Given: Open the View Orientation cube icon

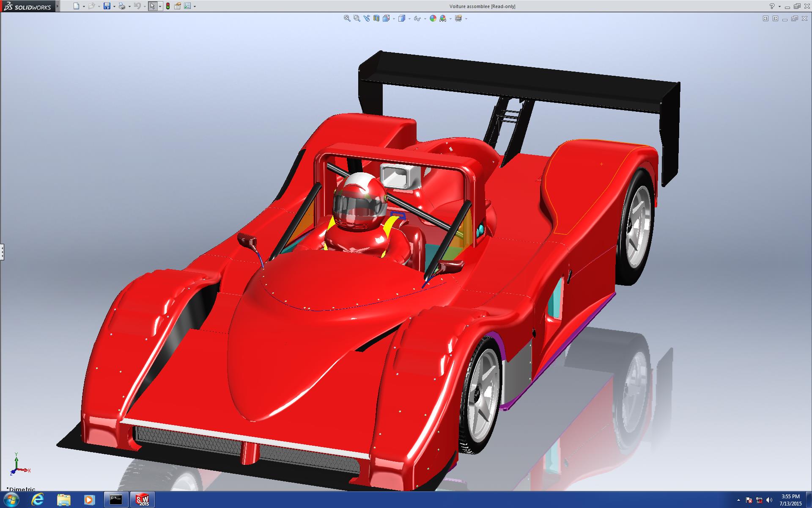Looking at the screenshot, I should coord(386,18).
